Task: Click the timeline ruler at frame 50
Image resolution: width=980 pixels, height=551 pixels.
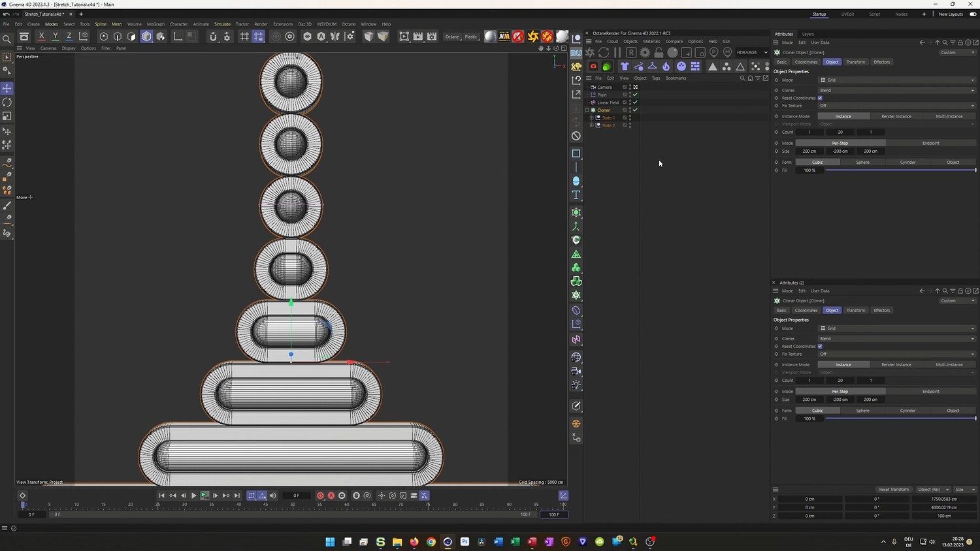Action: [x=293, y=504]
